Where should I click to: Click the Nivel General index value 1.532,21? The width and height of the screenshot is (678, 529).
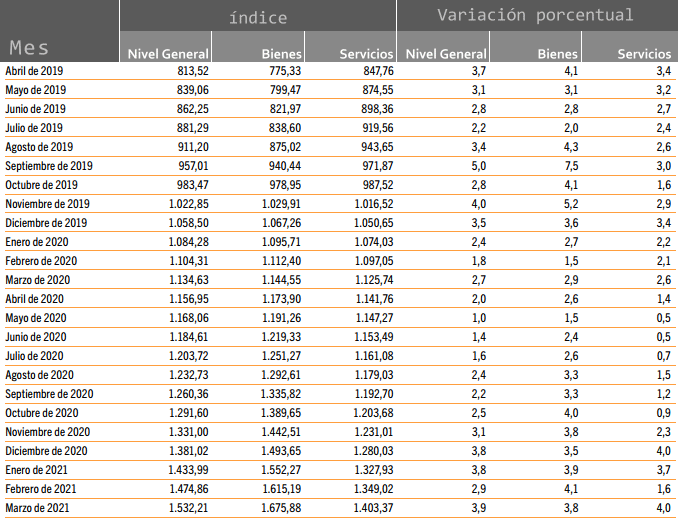(x=182, y=507)
